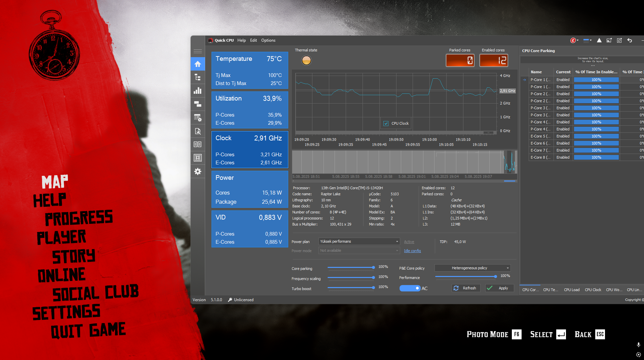The height and width of the screenshot is (360, 644).
Task: Open the bar chart sidebar icon
Action: 198,91
